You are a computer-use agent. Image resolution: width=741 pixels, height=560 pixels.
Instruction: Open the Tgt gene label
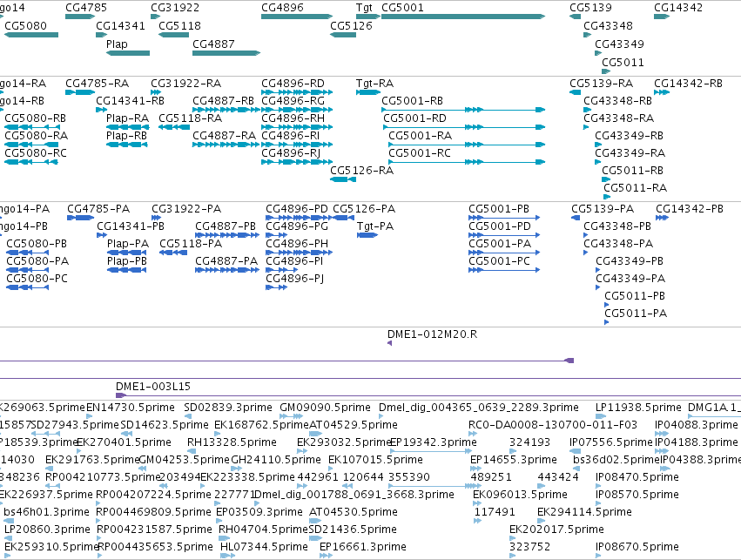(364, 8)
